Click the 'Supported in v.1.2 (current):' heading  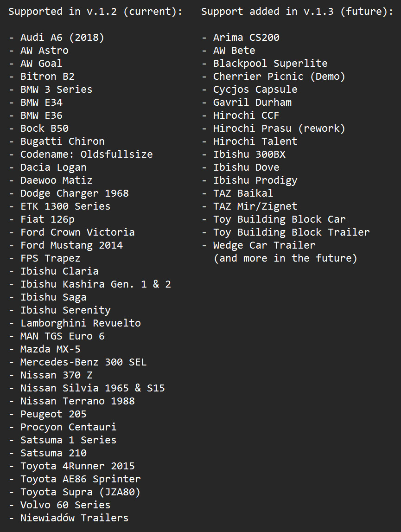[x=95, y=12]
